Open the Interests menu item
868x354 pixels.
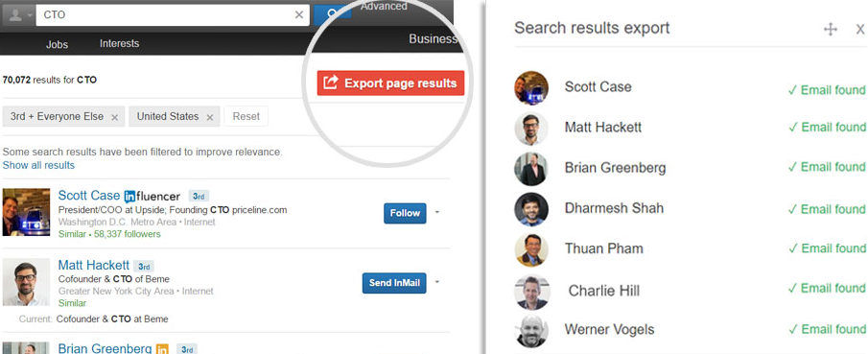[x=119, y=43]
